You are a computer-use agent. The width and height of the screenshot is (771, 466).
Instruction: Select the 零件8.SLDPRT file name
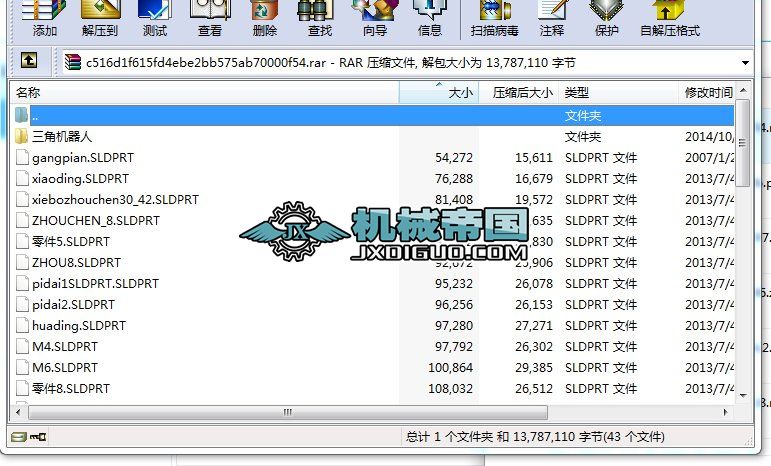pos(71,388)
